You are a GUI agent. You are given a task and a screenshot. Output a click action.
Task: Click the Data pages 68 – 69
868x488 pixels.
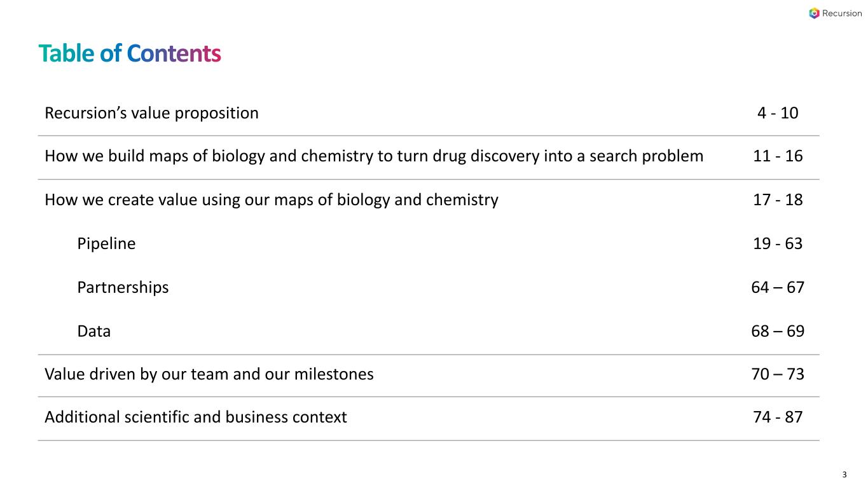(x=778, y=331)
